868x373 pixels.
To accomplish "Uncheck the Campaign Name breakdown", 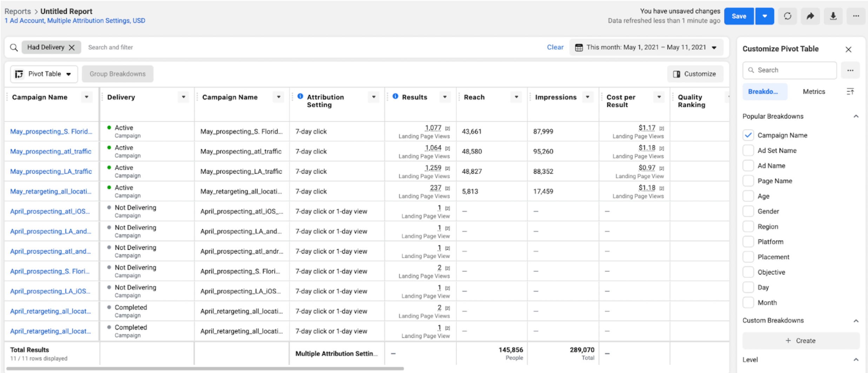I will (x=748, y=135).
